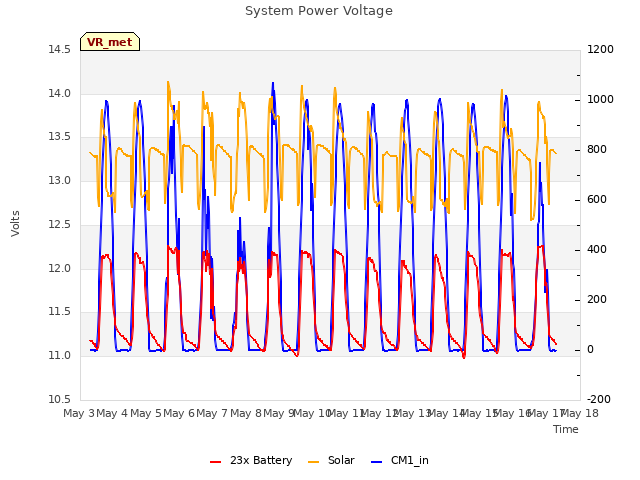Screen dimensions: 640x480
Task: Click the 12.5 left axis tick label
Action: (60, 224)
